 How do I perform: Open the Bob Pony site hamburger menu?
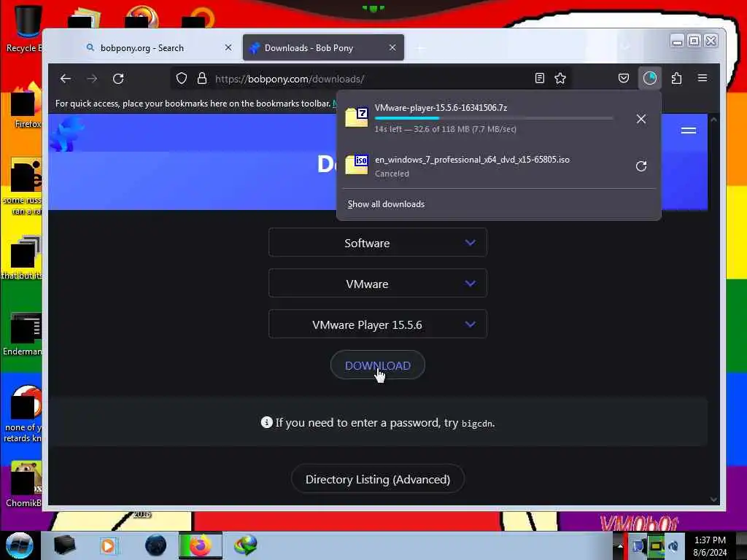tap(689, 131)
